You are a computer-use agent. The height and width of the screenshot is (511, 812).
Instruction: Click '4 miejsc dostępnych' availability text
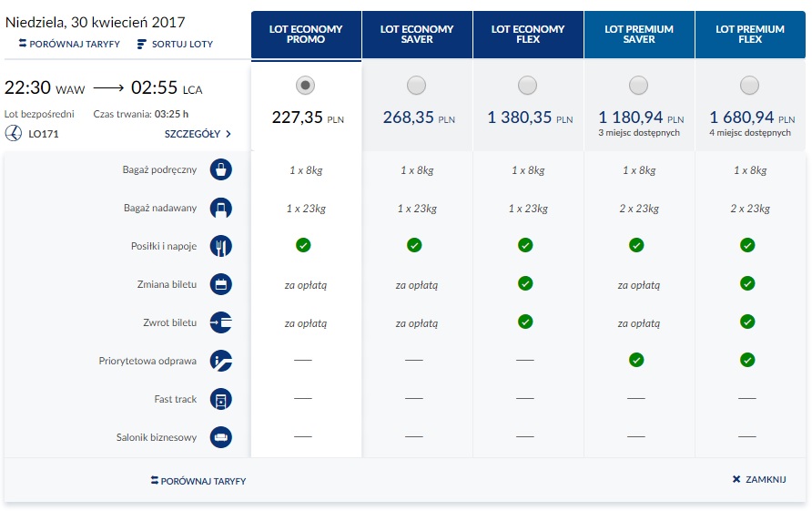750,133
